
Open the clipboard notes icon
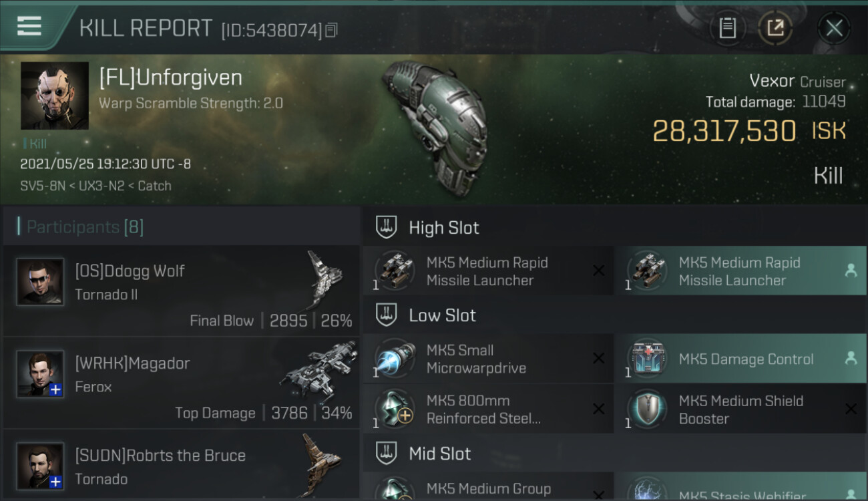click(x=727, y=28)
